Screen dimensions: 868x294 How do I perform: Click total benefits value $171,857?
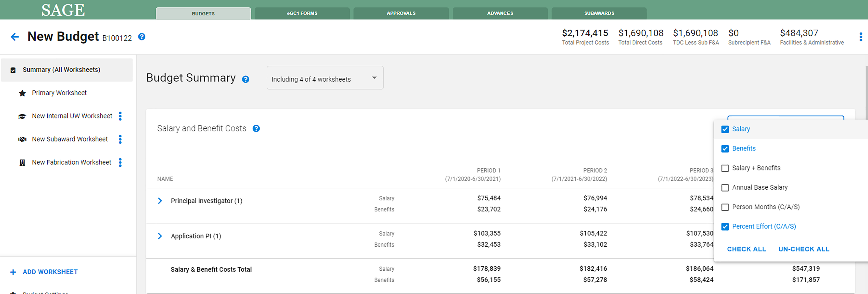[806, 280]
